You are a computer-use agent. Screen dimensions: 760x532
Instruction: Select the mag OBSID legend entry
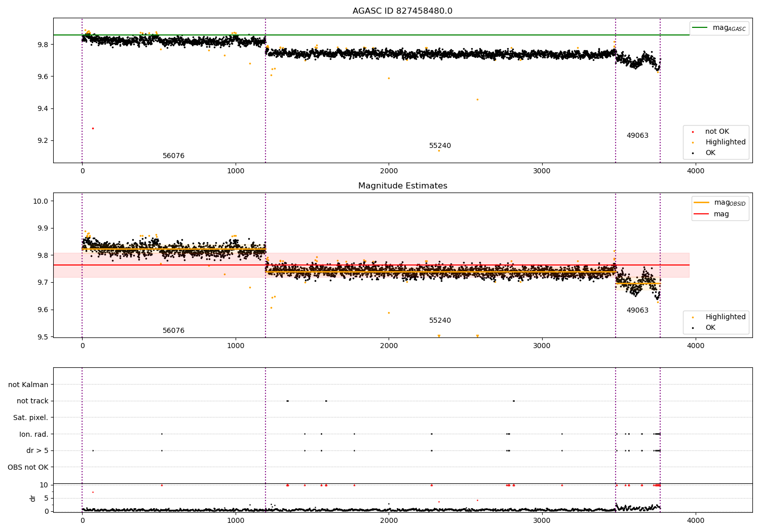point(720,203)
